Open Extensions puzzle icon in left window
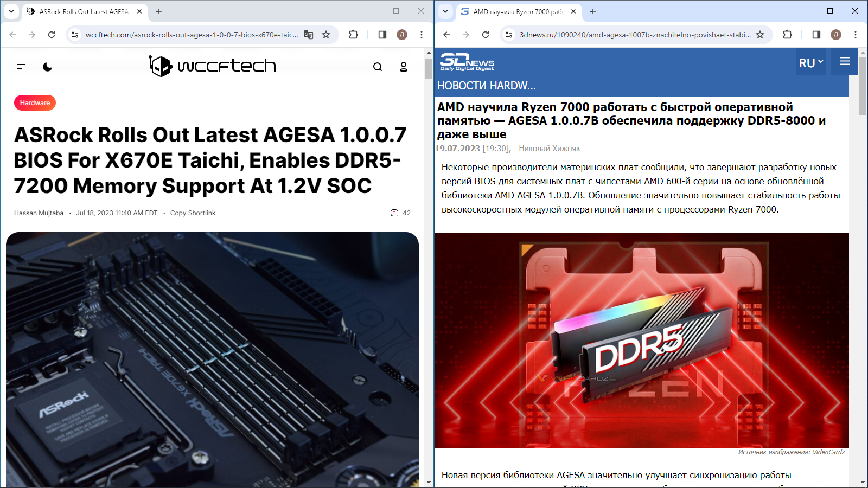Viewport: 868px width, 488px height. click(353, 35)
